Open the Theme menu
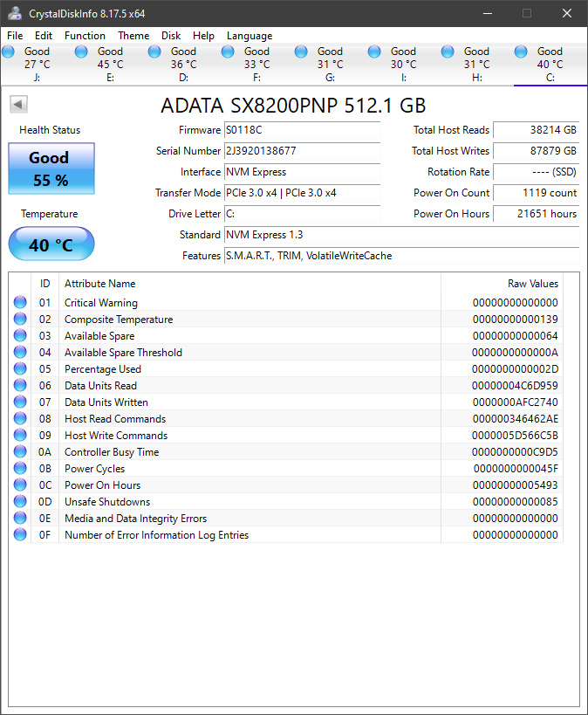Screen dimensions: 588x715 [133, 36]
